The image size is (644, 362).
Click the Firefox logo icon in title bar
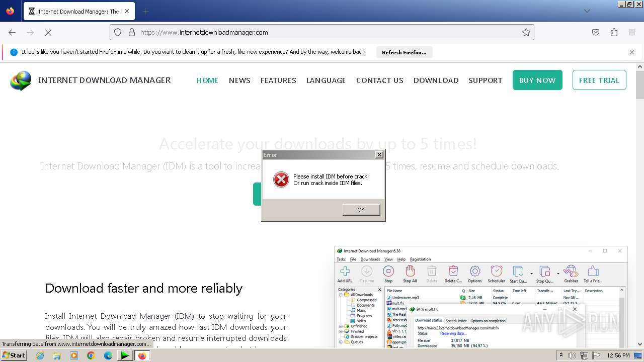point(10,11)
